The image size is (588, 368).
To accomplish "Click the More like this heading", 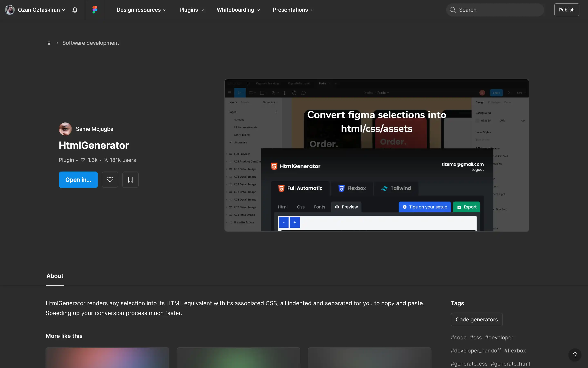I will (x=64, y=336).
